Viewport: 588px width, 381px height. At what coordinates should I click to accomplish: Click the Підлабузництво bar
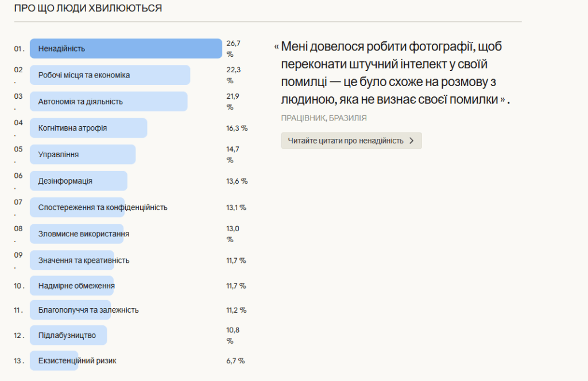68,335
